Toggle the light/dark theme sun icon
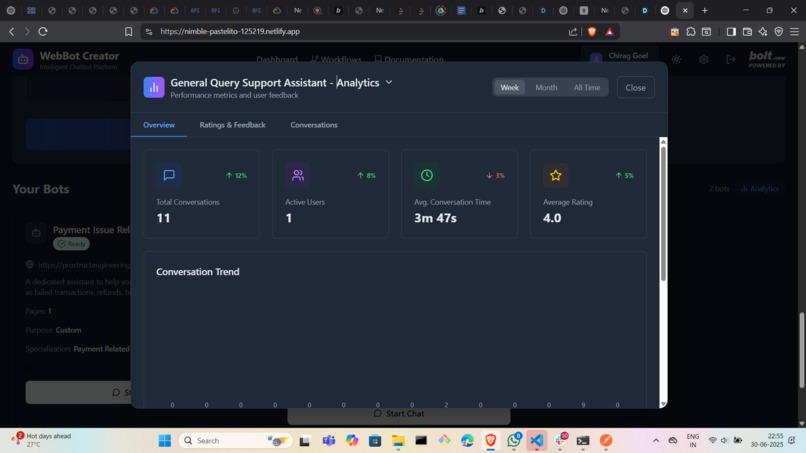 tap(676, 60)
